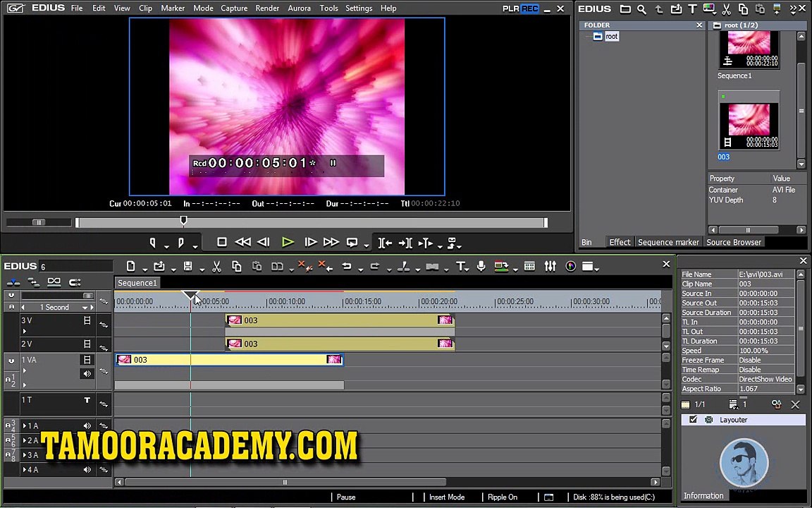The image size is (812, 508).
Task: Toggle Set ripple mode icon
Action: click(x=34, y=282)
